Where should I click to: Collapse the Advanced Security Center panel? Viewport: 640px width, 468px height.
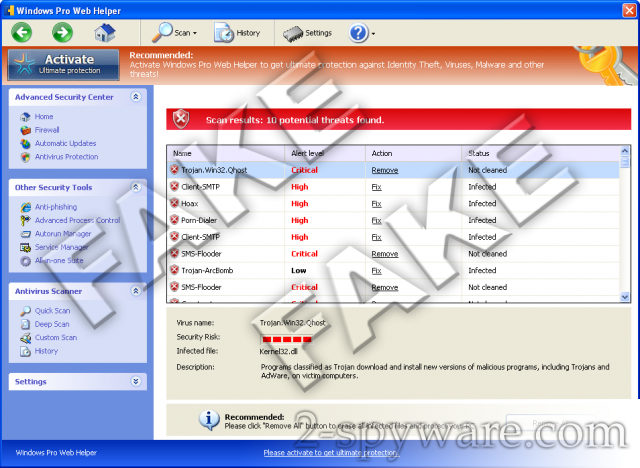tap(136, 97)
